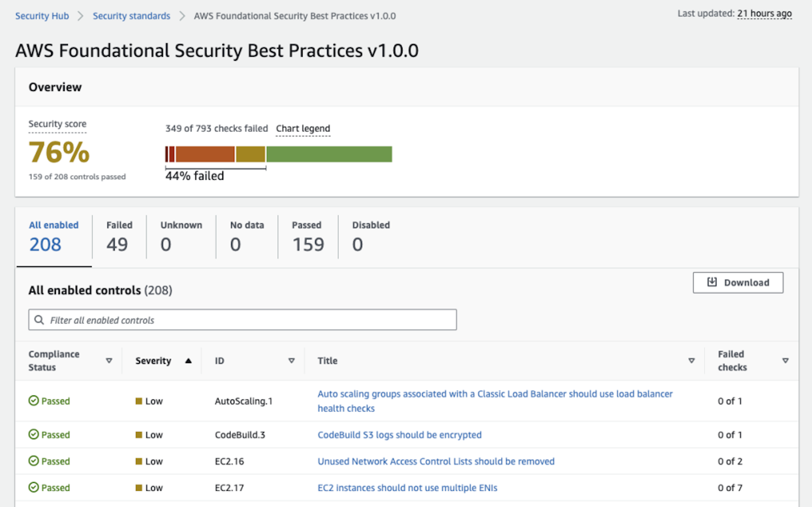
Task: Click the Passed checkmark icon next to EC2.16
Action: (34, 461)
